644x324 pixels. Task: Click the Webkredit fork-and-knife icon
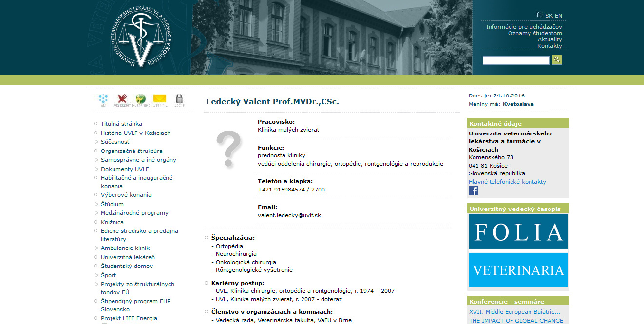point(122,99)
